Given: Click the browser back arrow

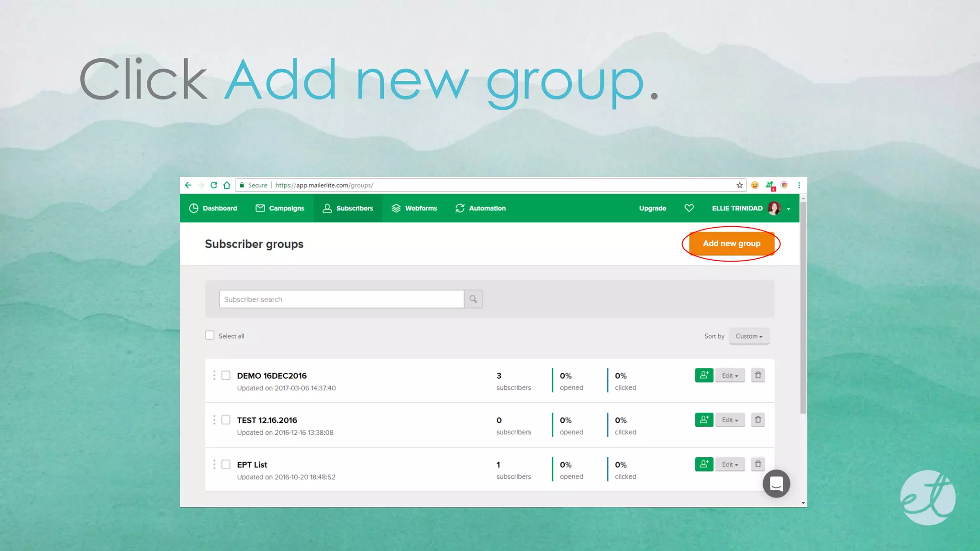Looking at the screenshot, I should click(x=188, y=185).
